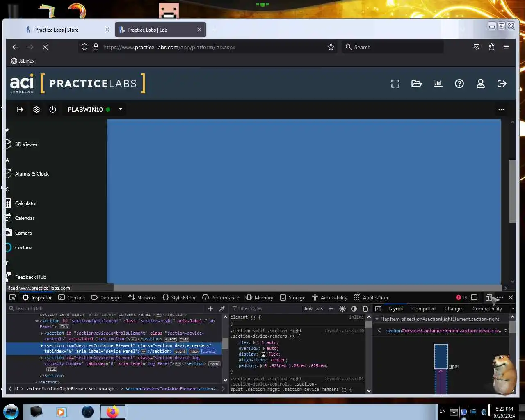Switch to the Inspector devtools tab
Screen dimensions: 525x420
37,298
